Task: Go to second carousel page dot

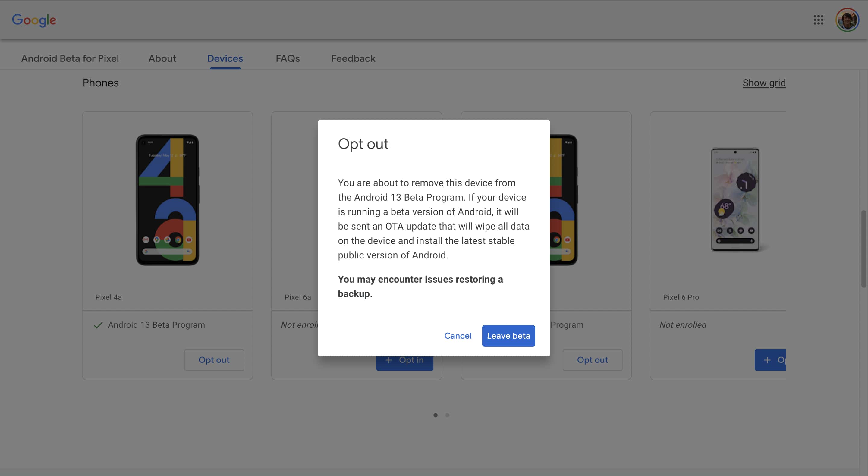Action: click(x=447, y=415)
